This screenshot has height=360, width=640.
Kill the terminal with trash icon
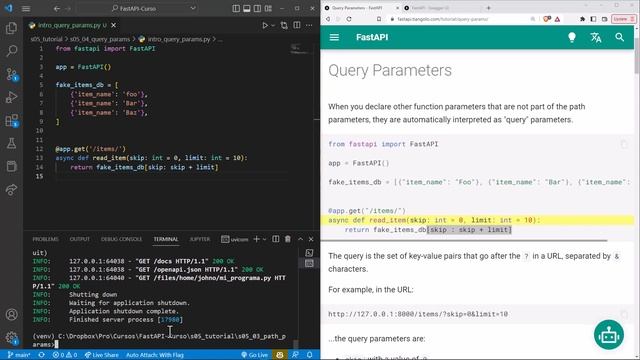288,239
